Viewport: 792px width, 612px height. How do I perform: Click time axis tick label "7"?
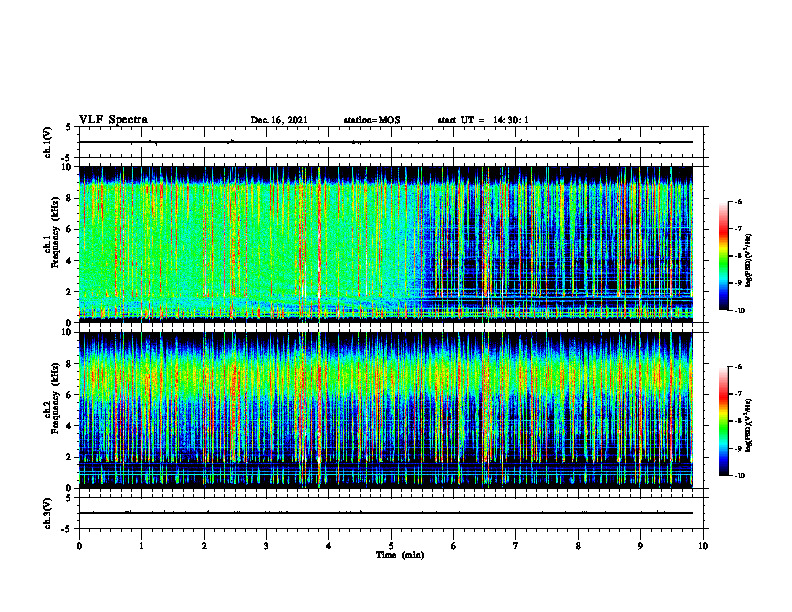point(516,546)
